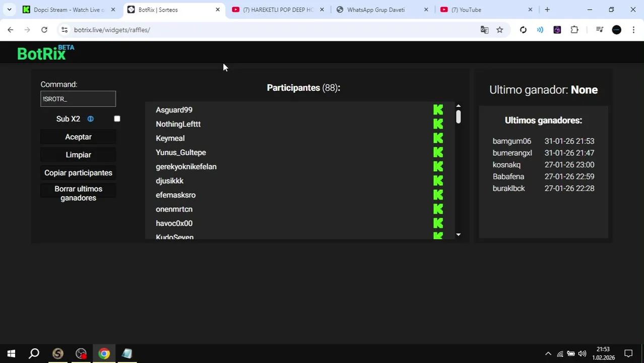This screenshot has width=644, height=363.
Task: Click the Kick icon next to djusikkk
Action: 438,180
